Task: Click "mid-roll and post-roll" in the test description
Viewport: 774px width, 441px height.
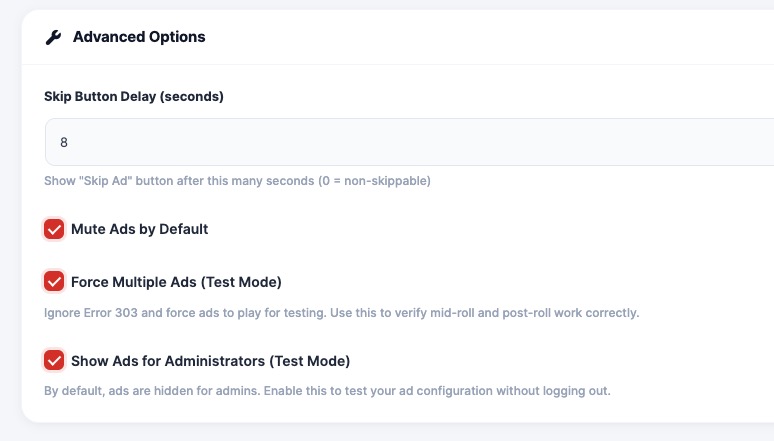Action: coord(491,313)
